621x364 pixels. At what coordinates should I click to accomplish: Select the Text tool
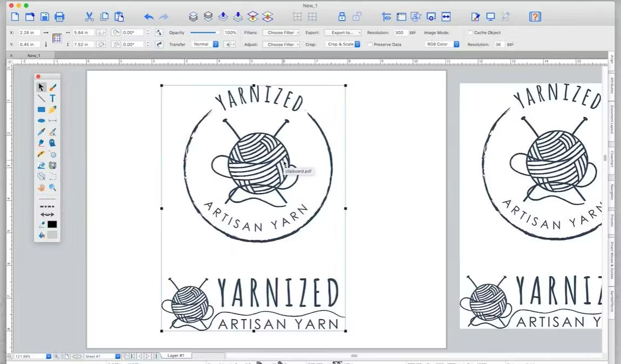[52, 98]
